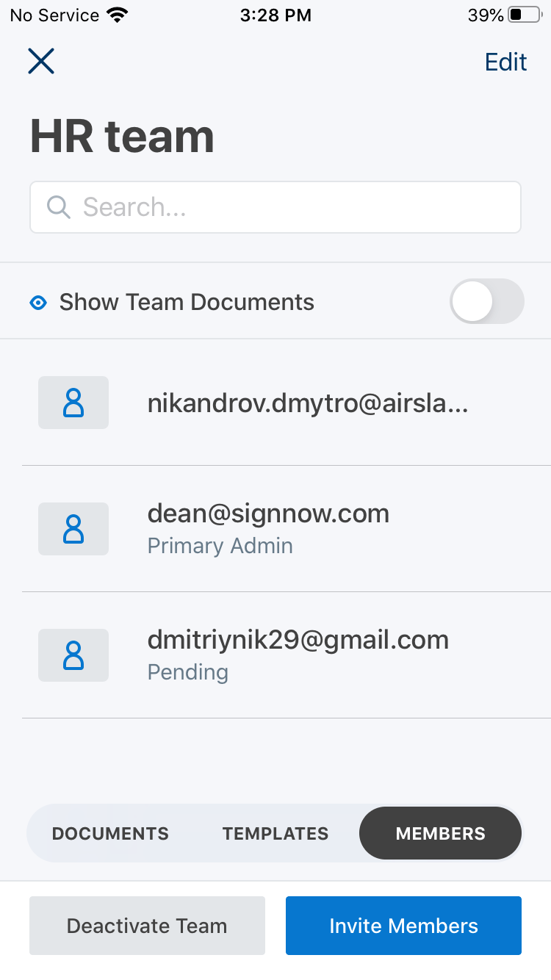Open member nikandrov.dmytro@airsla... email row
The image size is (551, 980).
307,403
